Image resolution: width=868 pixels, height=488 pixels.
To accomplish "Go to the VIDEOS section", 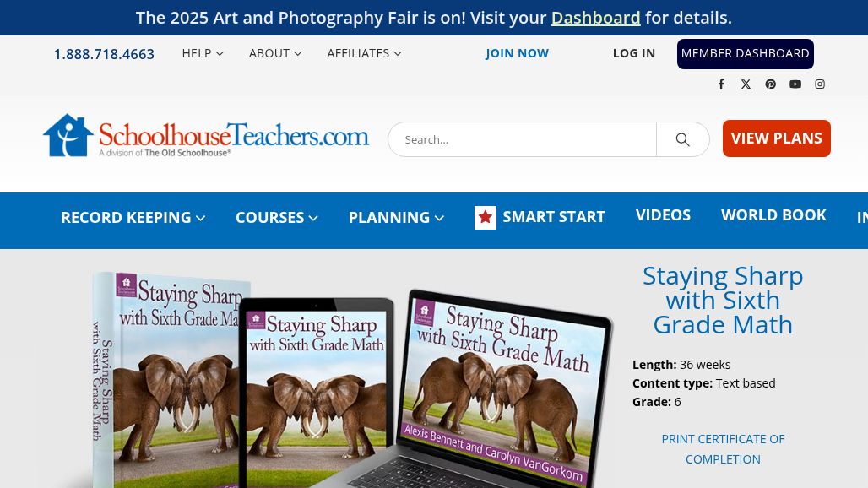I will click(663, 215).
